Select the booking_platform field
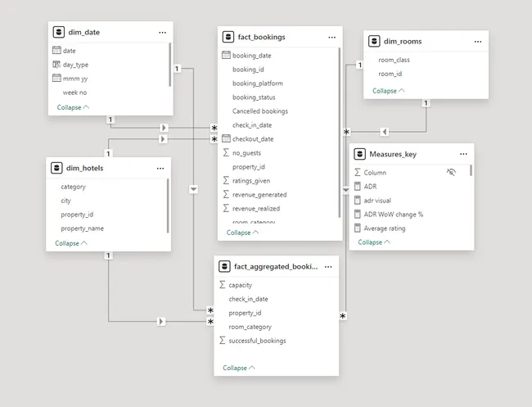The image size is (532, 407). pyautogui.click(x=258, y=84)
